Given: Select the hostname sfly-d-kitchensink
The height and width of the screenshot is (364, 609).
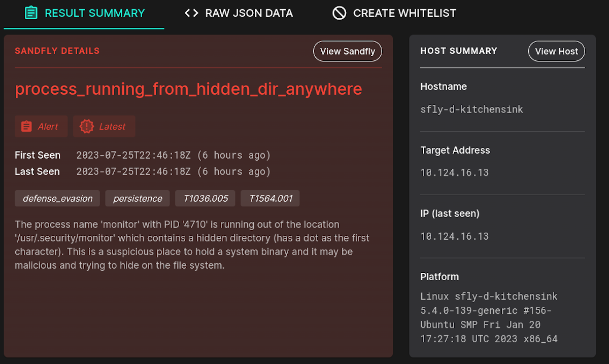Looking at the screenshot, I should click(471, 109).
